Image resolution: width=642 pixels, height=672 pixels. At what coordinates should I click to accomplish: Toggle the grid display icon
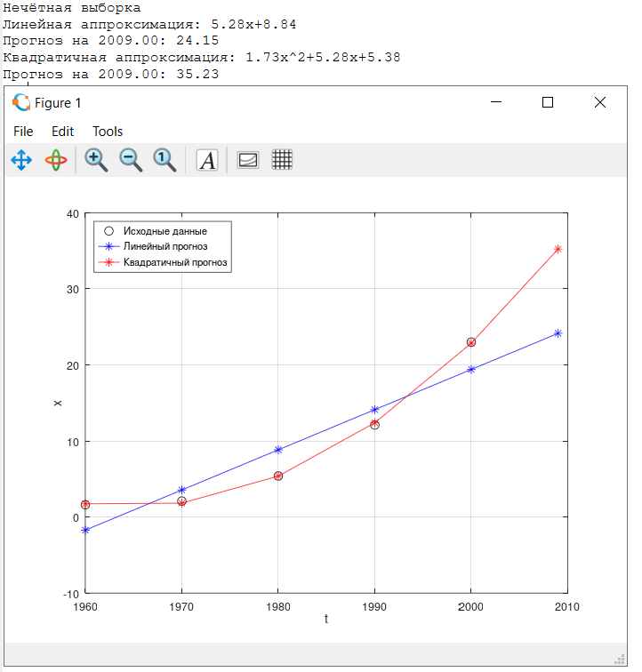pyautogui.click(x=282, y=160)
